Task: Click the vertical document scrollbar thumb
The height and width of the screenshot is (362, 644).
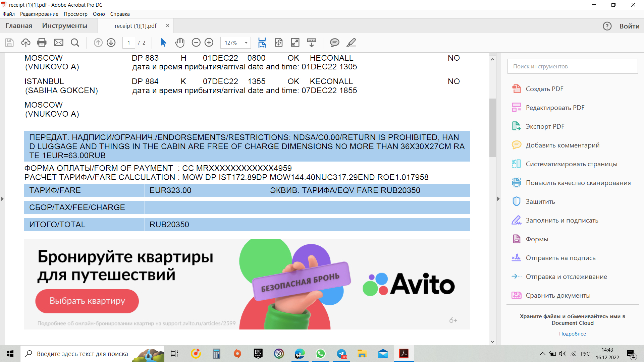Action: 492,127
